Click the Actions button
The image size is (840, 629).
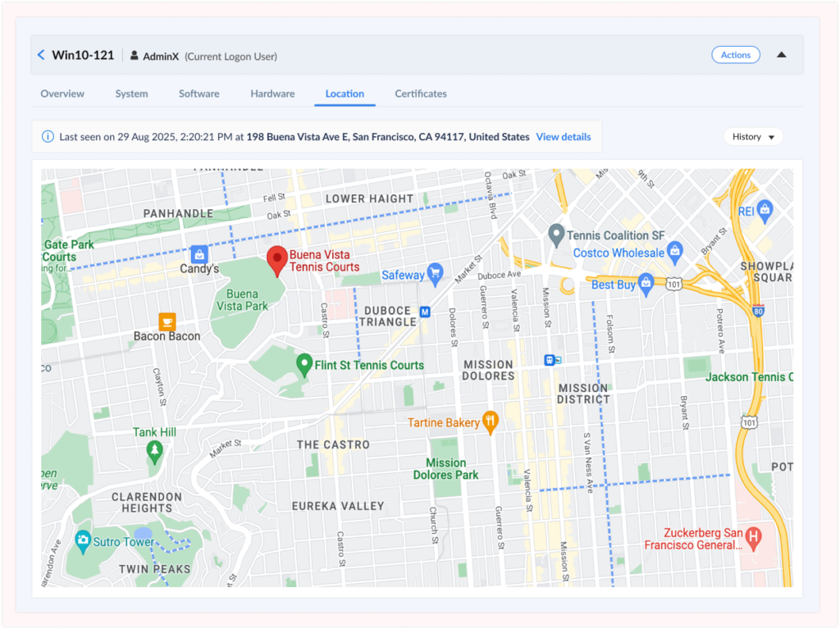click(x=736, y=55)
